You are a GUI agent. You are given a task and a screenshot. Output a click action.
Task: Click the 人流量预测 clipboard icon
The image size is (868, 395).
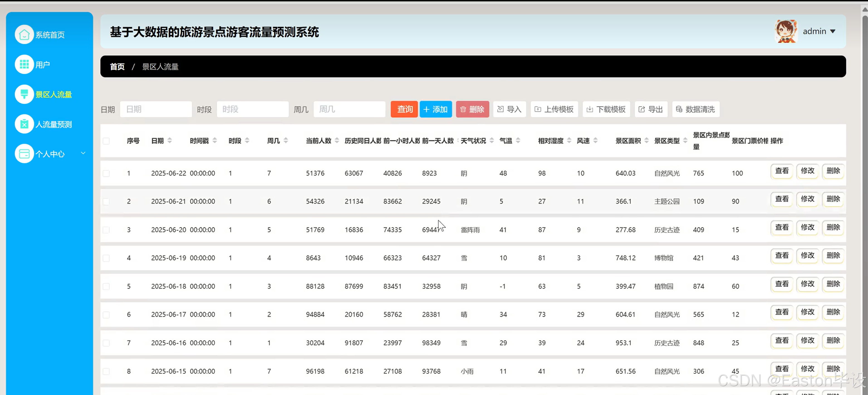coord(24,124)
